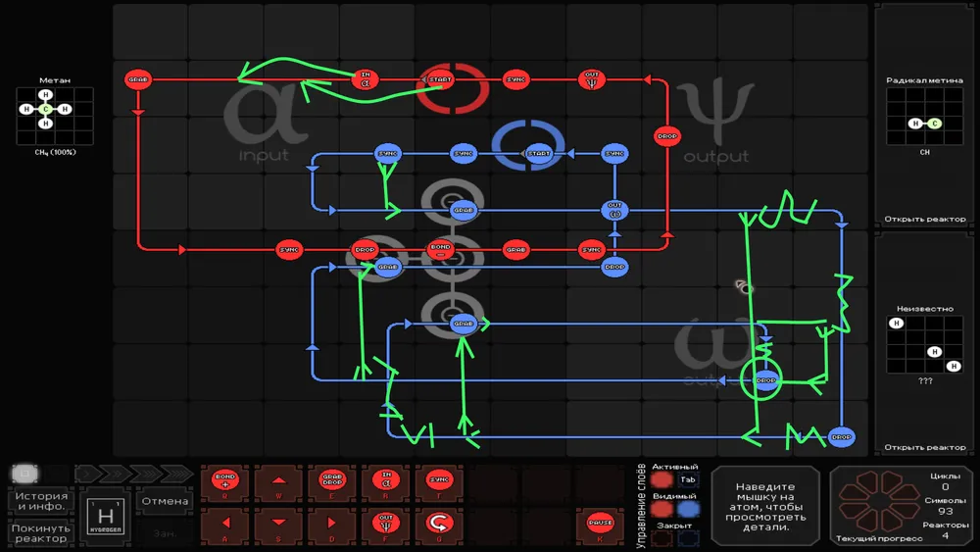Viewport: 980px width, 552px height.
Task: Select blue GRAB on the lowest bonder
Action: (x=464, y=324)
